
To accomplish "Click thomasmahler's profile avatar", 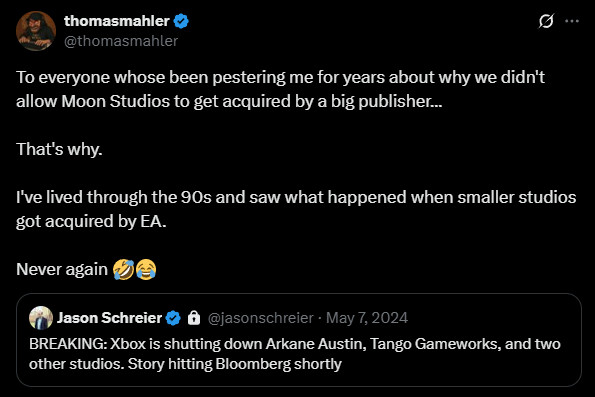I will 36,31.
